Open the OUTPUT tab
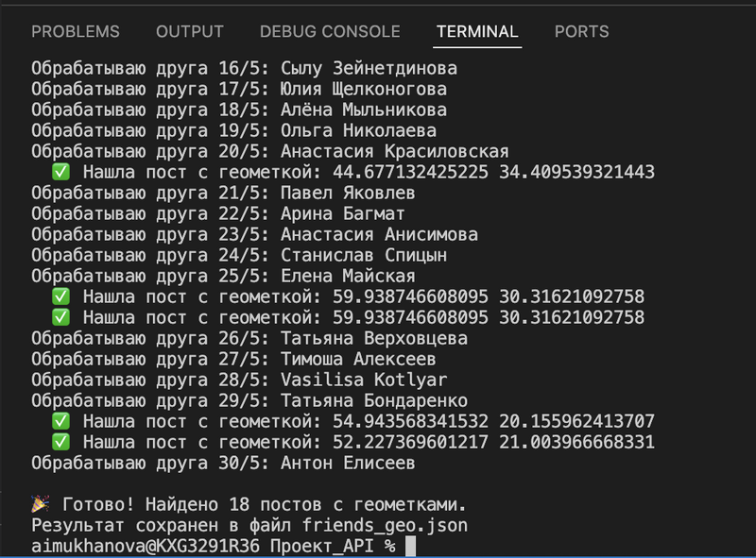This screenshot has height=558, width=756. pos(189,31)
